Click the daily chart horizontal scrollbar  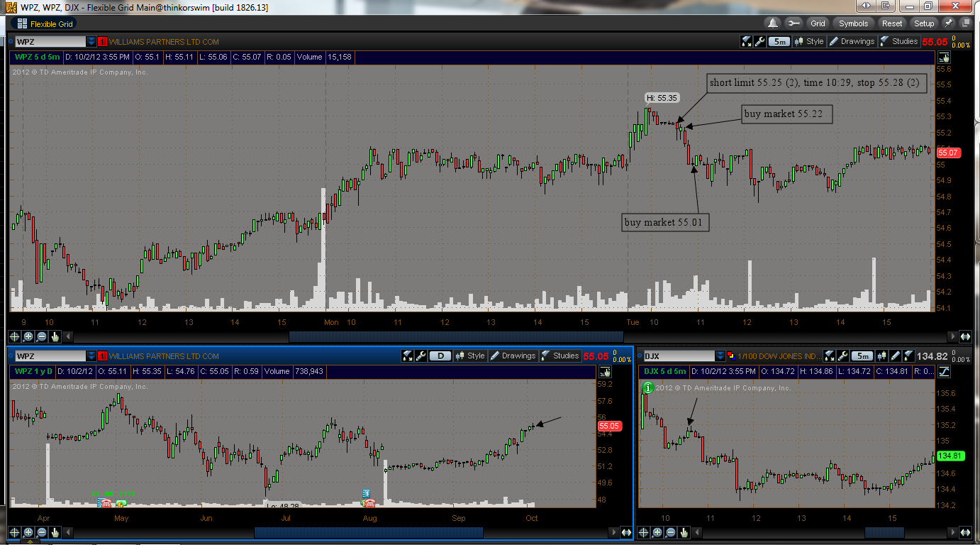pyautogui.click(x=369, y=532)
